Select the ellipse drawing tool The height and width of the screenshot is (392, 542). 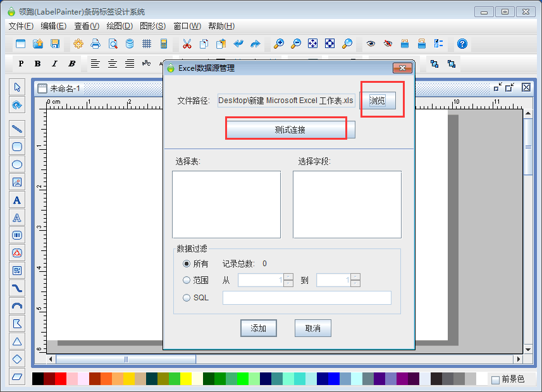coord(17,164)
